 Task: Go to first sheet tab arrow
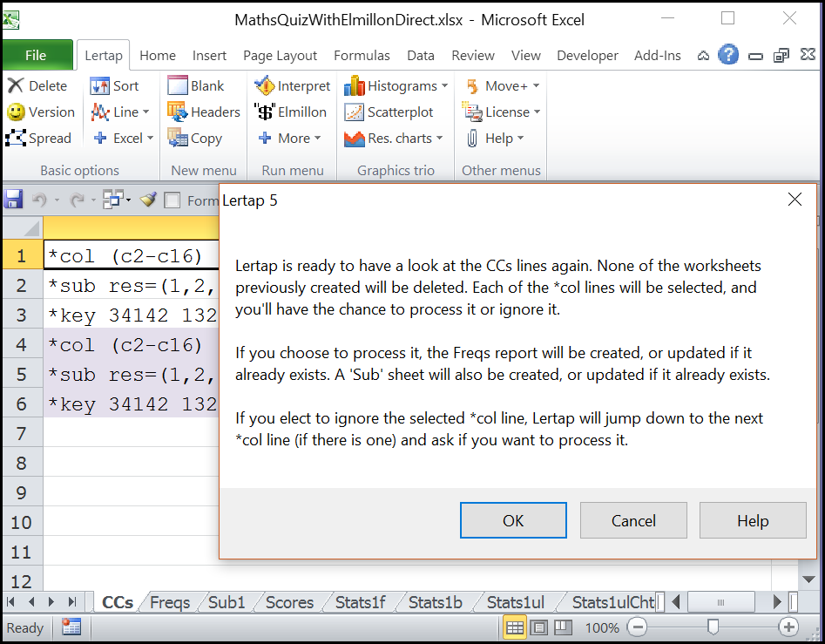click(11, 602)
